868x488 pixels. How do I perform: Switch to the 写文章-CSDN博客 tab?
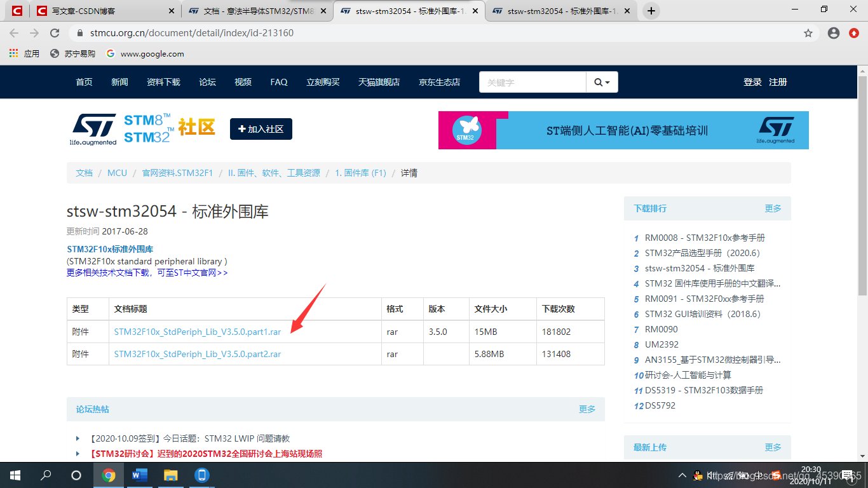pyautogui.click(x=105, y=11)
